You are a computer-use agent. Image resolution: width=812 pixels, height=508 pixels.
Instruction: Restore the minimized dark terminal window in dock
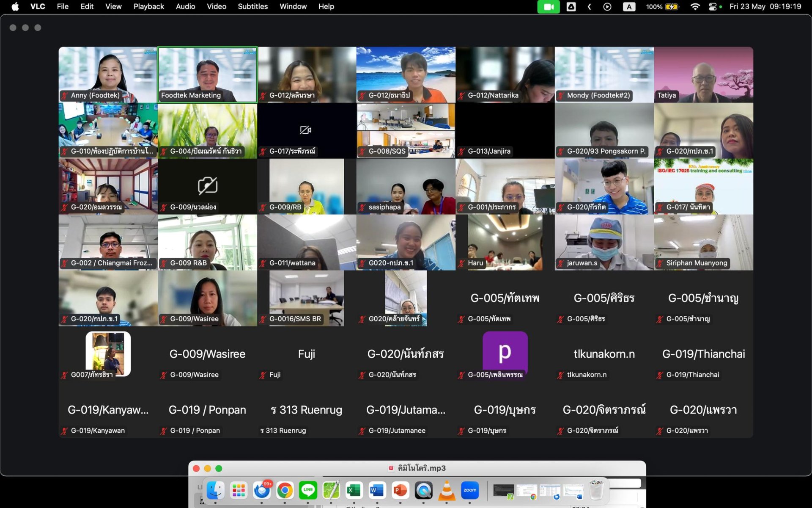pos(503,491)
